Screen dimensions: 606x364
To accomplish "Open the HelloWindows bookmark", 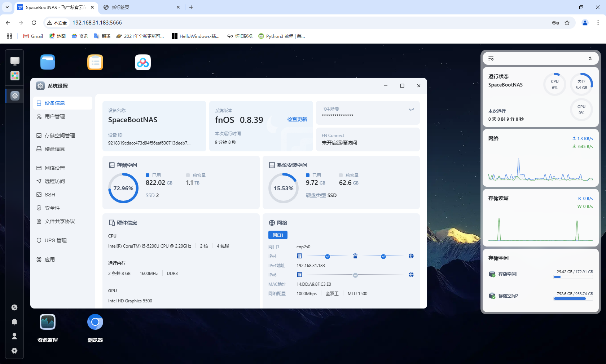I will 196,36.
